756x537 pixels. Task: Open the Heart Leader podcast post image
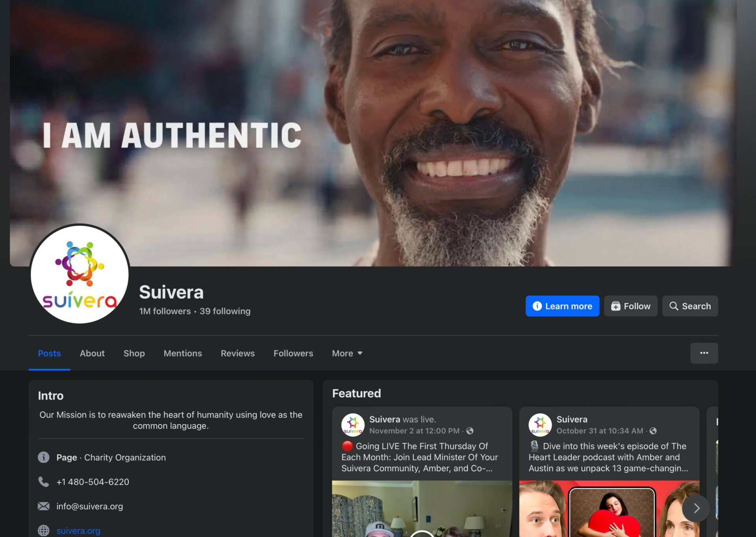pos(609,509)
